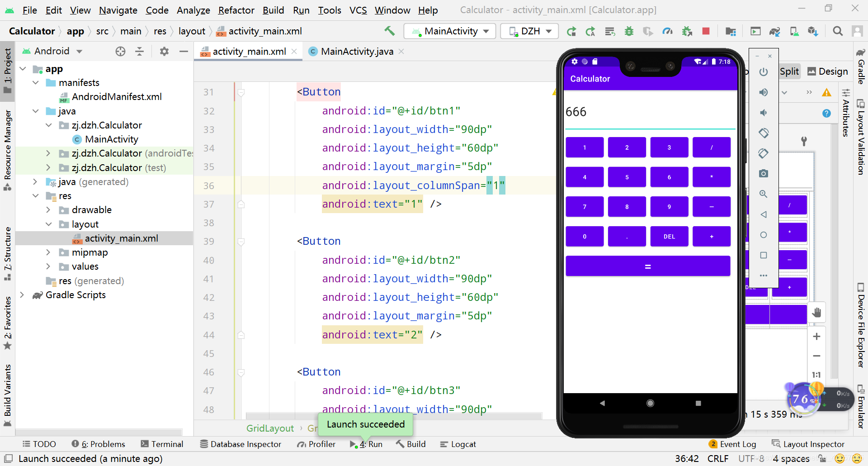Open the DZH device selector dropdown

(529, 31)
